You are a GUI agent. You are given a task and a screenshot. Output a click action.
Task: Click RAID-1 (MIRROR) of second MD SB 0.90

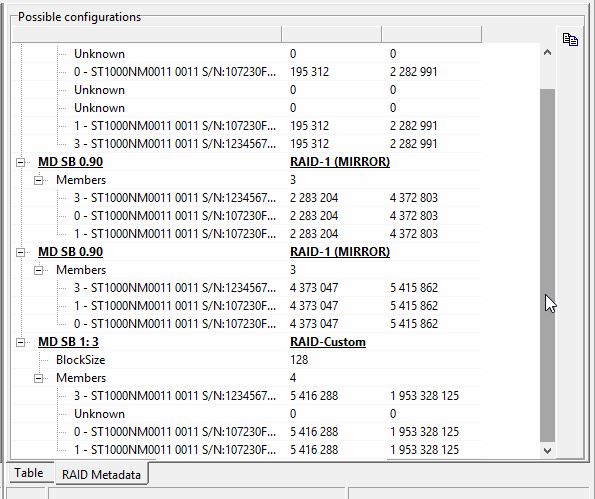tap(340, 252)
